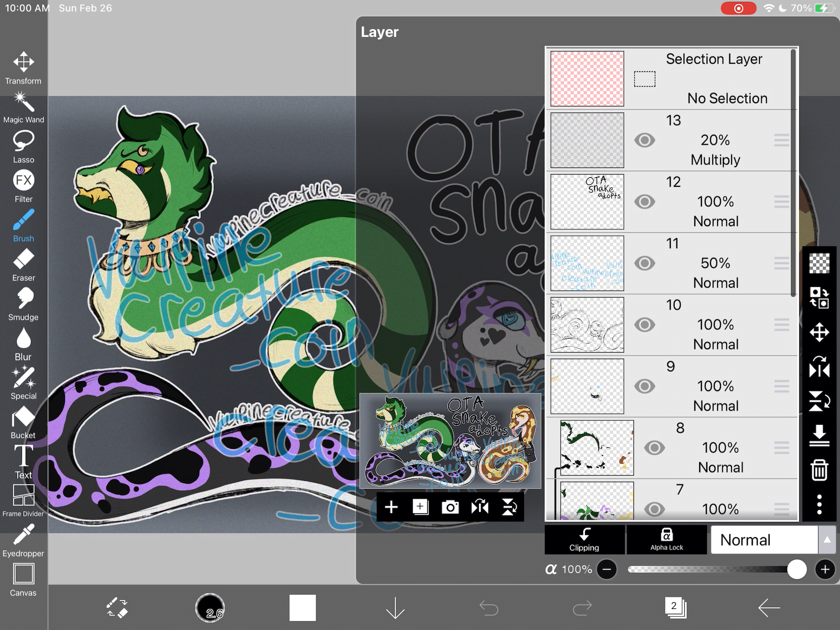Select the Brush tool

24,226
